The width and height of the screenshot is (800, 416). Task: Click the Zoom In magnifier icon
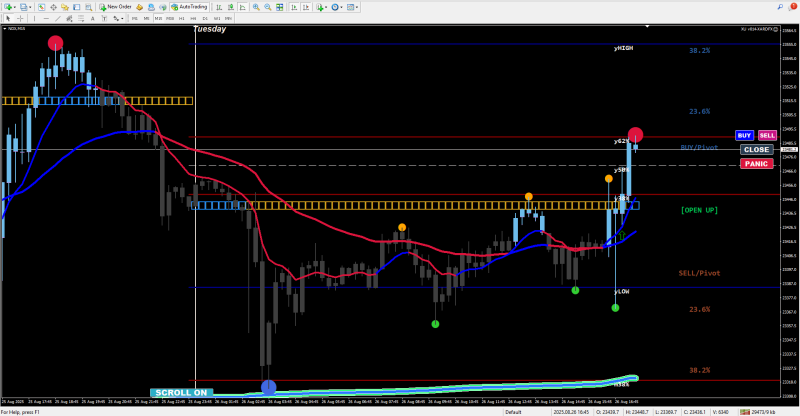pyautogui.click(x=256, y=7)
